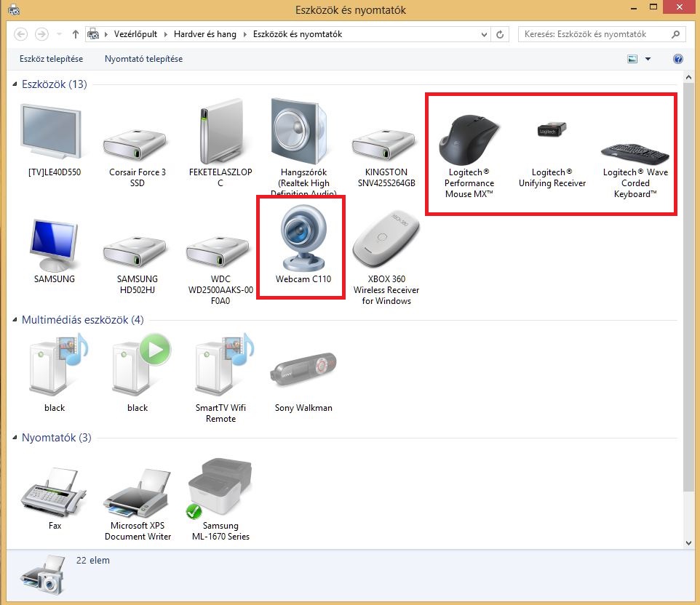Select the SAMSUNG monitor icon
Viewport: 700px width, 605px height.
54,245
